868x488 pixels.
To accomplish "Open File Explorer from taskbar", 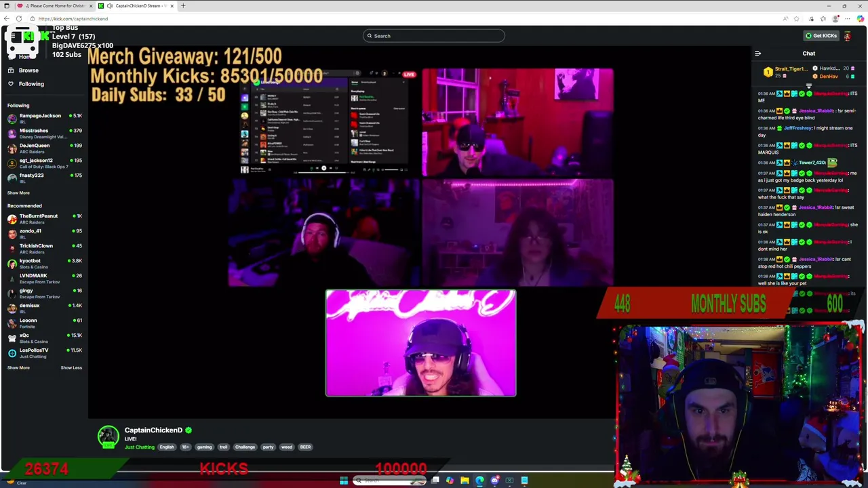I will (x=465, y=481).
